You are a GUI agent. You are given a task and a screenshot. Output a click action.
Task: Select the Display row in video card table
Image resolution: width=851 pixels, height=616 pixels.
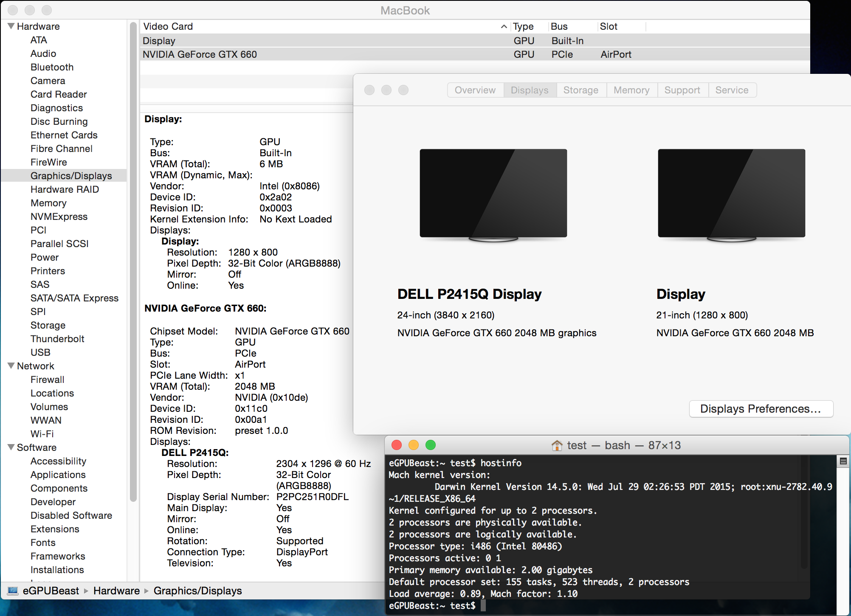click(x=475, y=41)
